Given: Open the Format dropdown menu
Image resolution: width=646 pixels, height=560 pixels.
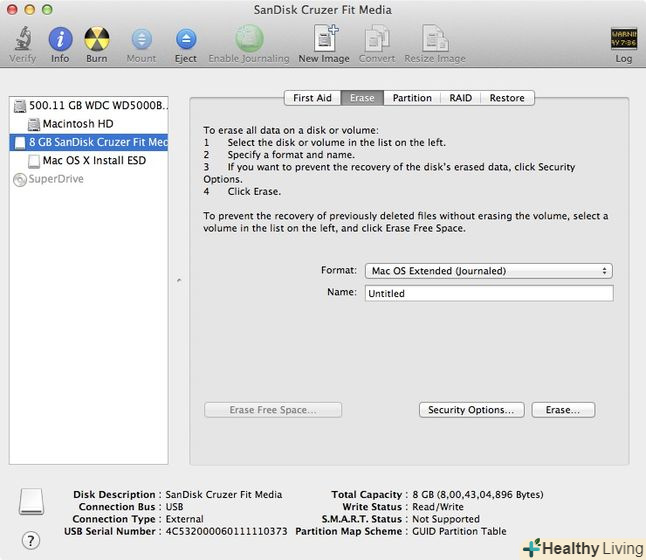Looking at the screenshot, I should (x=489, y=271).
